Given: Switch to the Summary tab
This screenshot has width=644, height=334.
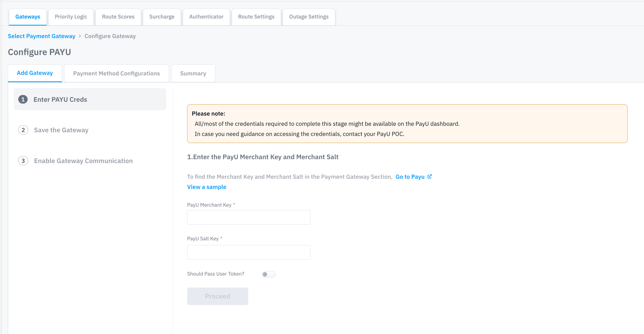Looking at the screenshot, I should pyautogui.click(x=193, y=73).
